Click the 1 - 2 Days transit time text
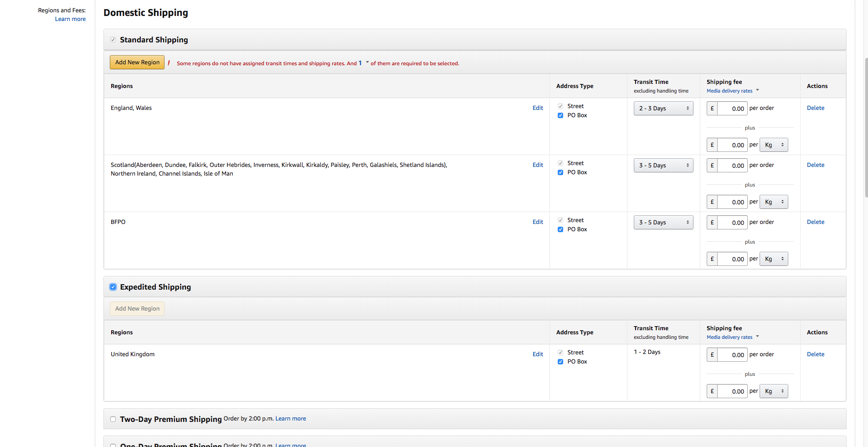The image size is (868, 447). point(647,352)
